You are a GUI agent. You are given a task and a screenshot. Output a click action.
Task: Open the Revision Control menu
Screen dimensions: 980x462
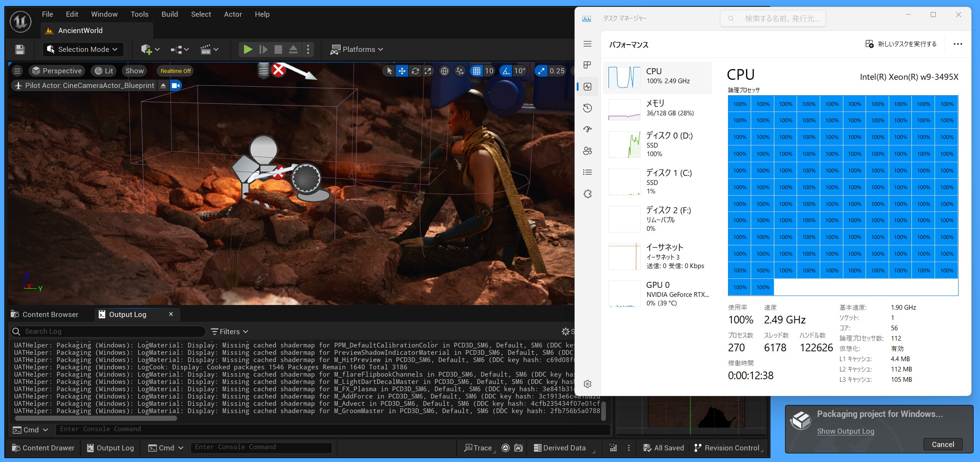[727, 448]
